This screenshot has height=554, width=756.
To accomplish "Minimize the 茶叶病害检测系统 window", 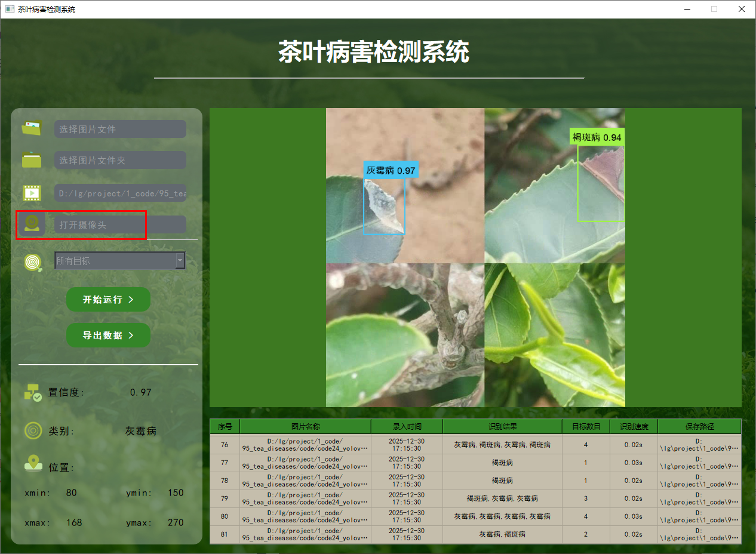I will point(687,9).
